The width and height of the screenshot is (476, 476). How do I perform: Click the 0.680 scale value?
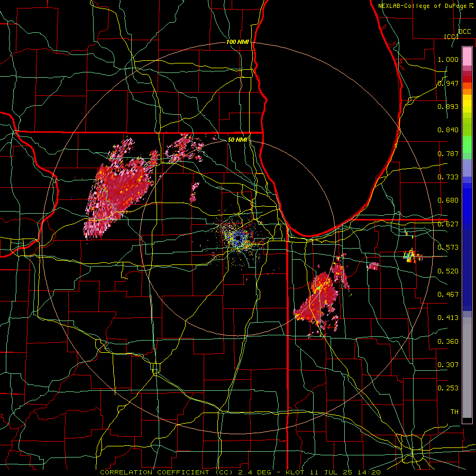tap(448, 200)
